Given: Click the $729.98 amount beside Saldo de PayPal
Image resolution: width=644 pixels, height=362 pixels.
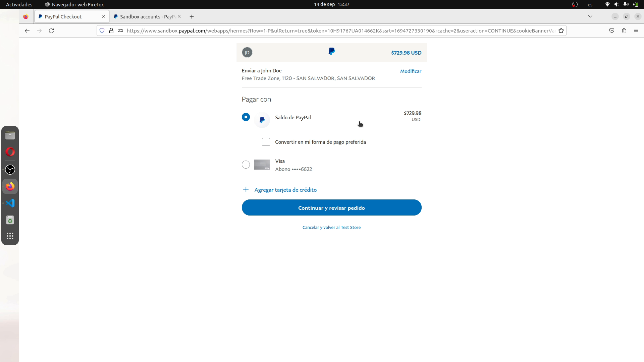Looking at the screenshot, I should tap(413, 113).
